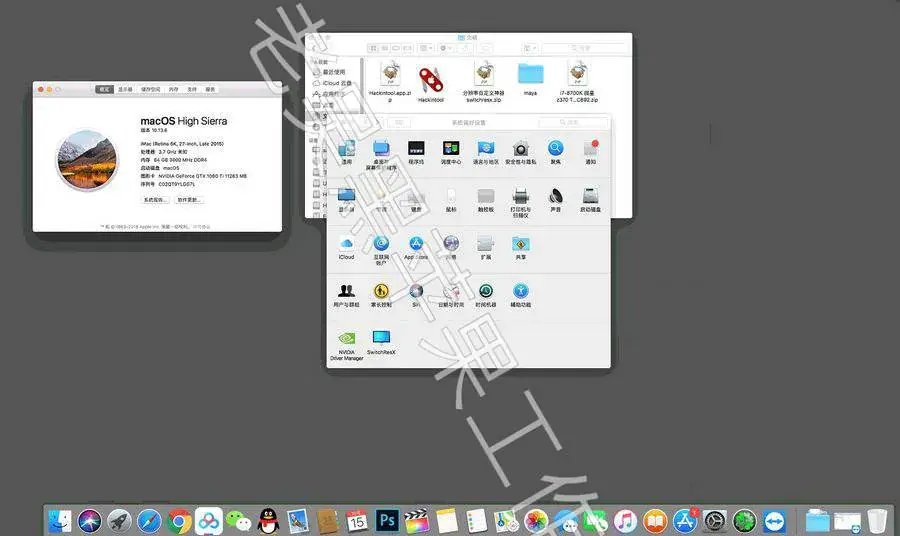Open Launchpad rocket icon in the Dock
This screenshot has width=900, height=536.
[119, 521]
